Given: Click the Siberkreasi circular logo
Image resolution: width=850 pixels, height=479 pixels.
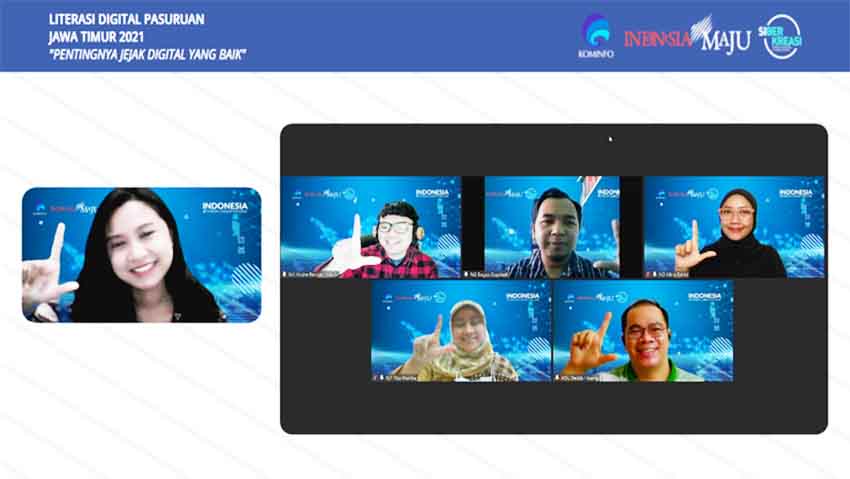Looking at the screenshot, I should coord(781,36).
